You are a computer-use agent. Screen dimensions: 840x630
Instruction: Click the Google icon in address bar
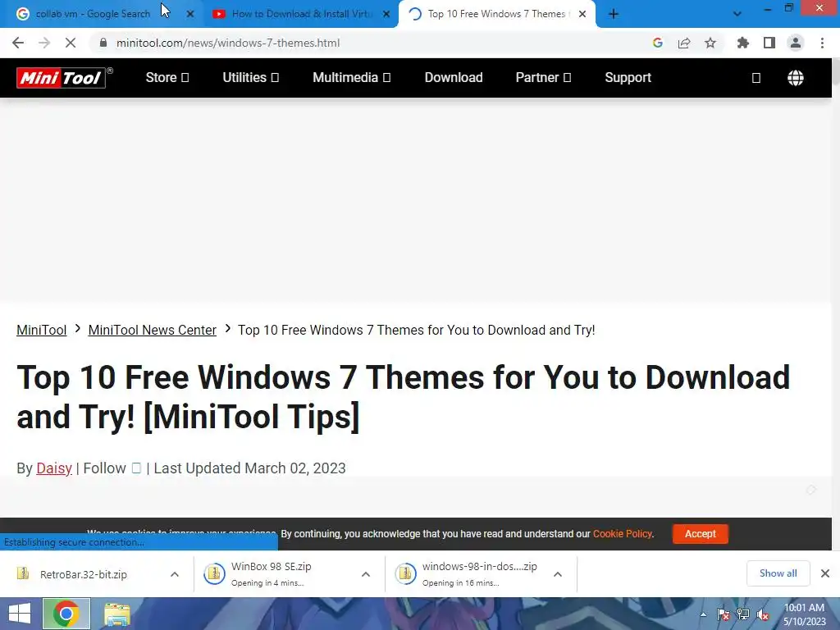click(658, 43)
